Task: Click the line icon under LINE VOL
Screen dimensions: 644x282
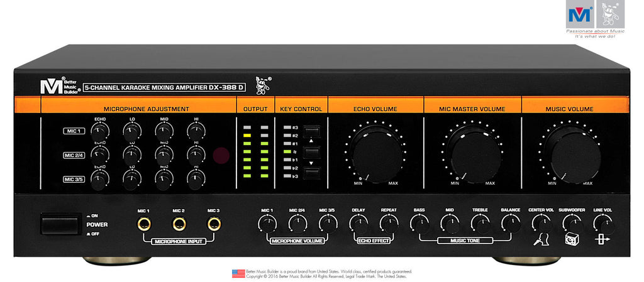Action: point(602,239)
